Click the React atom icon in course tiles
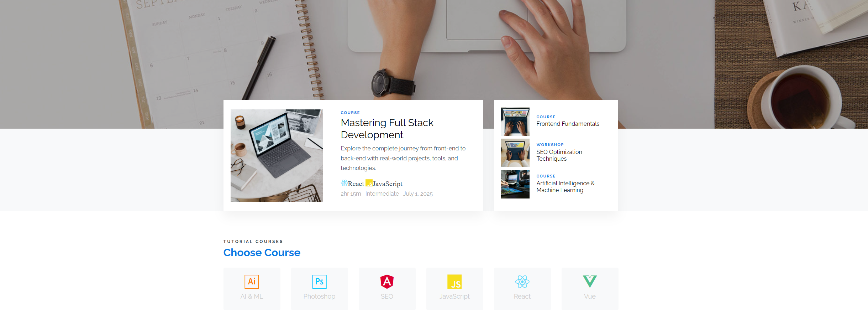868x325 pixels. [x=522, y=282]
